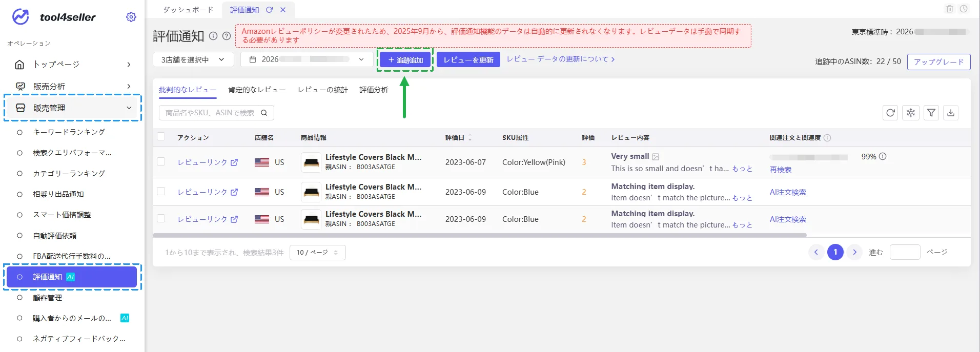Check the row for 2023-06-07 Yellow(Pink) review
980x352 pixels.
click(161, 161)
